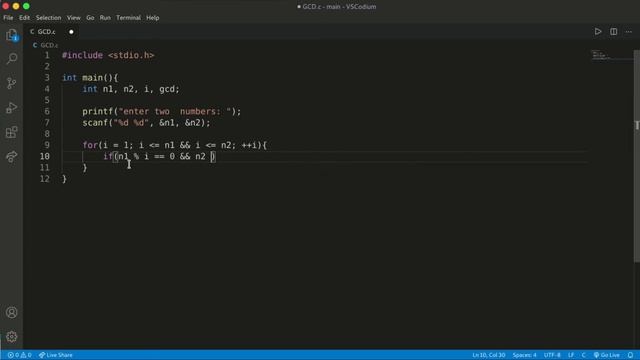Open editor More Actions ellipsis
Image resolution: width=640 pixels, height=360 pixels.
point(629,31)
